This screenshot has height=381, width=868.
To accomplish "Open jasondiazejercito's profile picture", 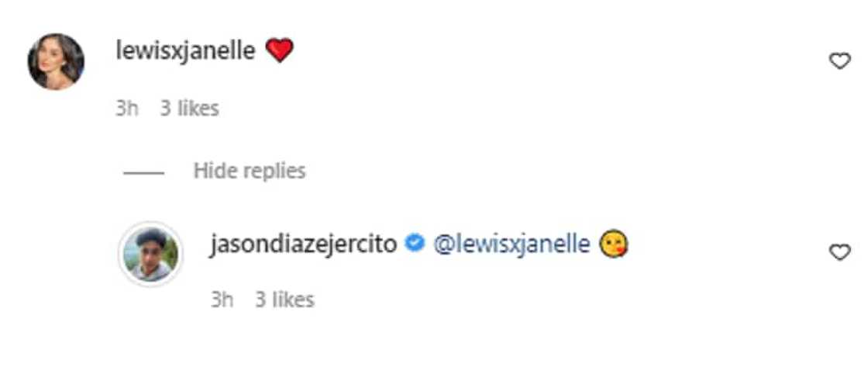I will (150, 255).
